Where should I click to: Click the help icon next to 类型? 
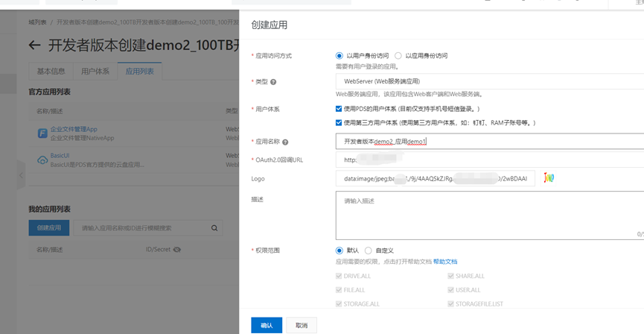273,82
